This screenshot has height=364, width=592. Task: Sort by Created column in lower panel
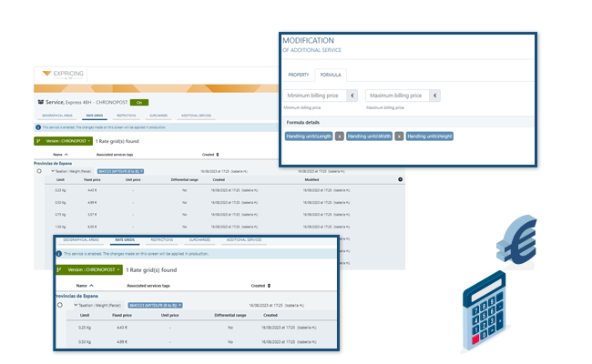pyautogui.click(x=258, y=285)
